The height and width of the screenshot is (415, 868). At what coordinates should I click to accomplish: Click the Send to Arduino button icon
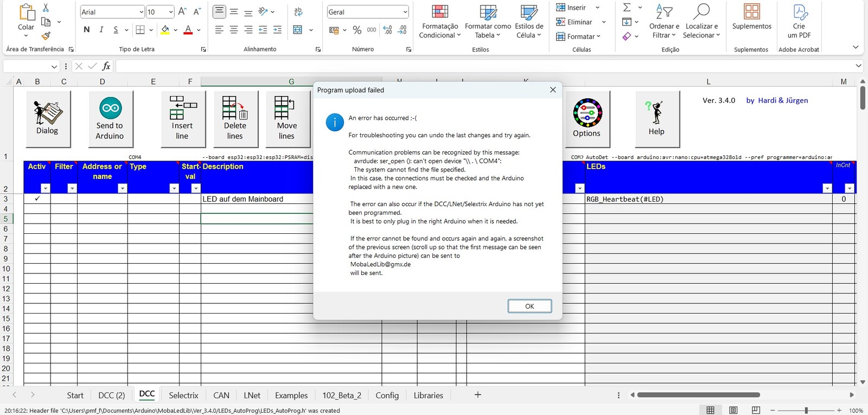pyautogui.click(x=110, y=108)
